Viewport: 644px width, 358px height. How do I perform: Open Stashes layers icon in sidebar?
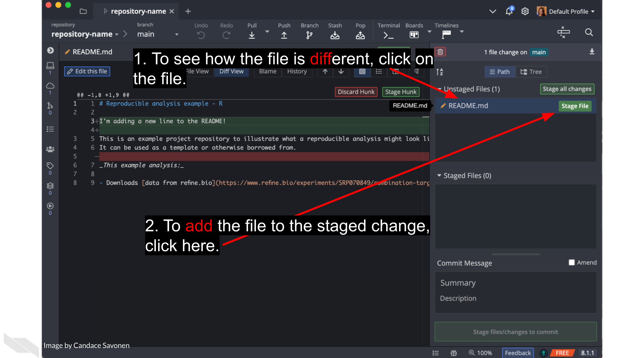pos(50,189)
